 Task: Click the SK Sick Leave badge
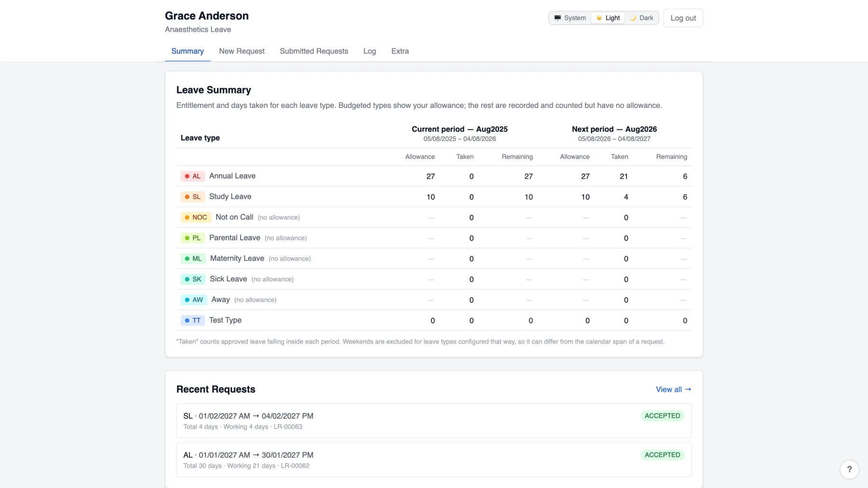point(193,279)
